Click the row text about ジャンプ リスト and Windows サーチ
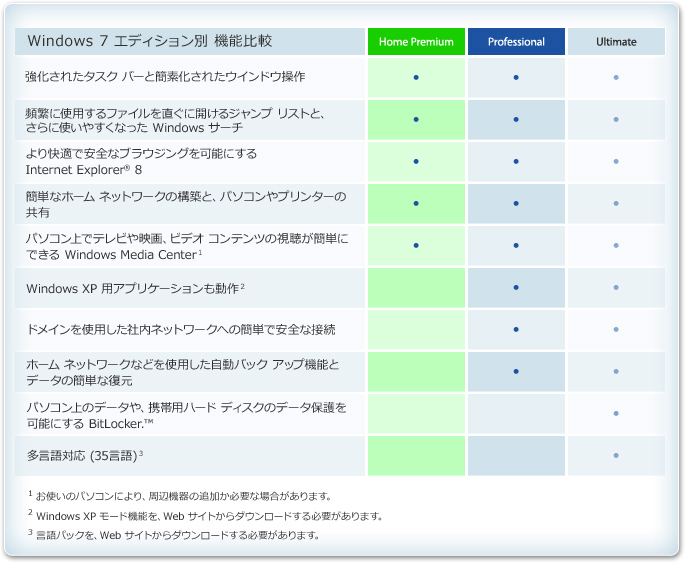The image size is (685, 563). (x=175, y=121)
